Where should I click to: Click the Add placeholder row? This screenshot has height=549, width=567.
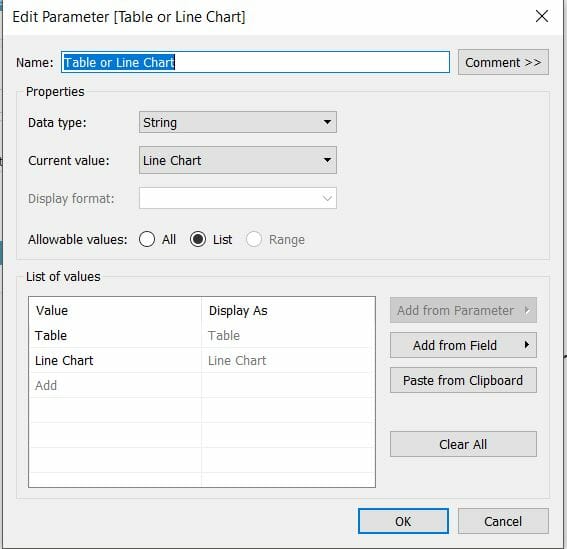coord(116,385)
